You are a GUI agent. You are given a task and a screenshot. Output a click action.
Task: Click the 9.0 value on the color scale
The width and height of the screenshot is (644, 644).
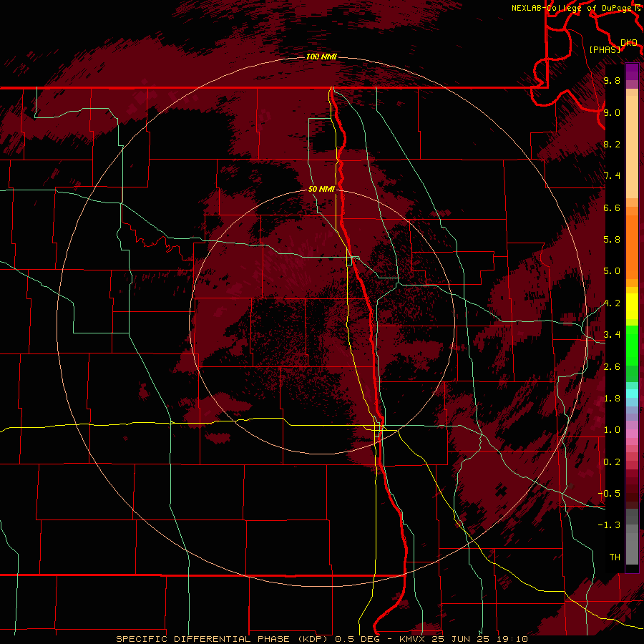[x=612, y=112]
